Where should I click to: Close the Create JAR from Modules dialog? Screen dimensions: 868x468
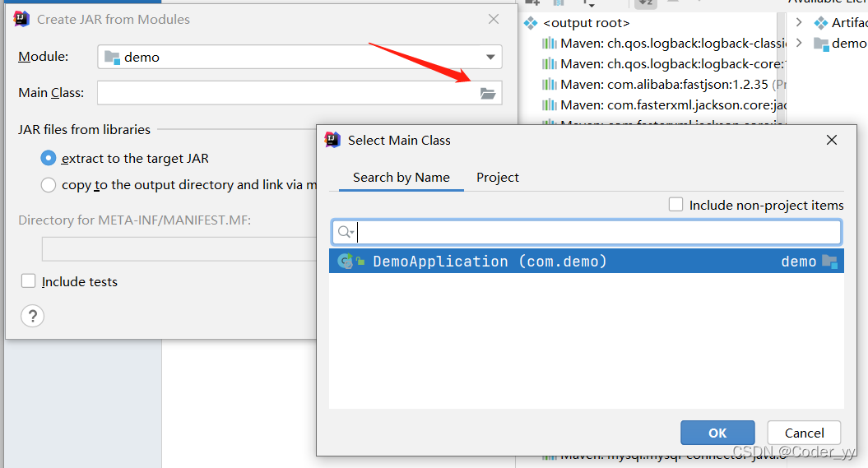click(x=494, y=20)
